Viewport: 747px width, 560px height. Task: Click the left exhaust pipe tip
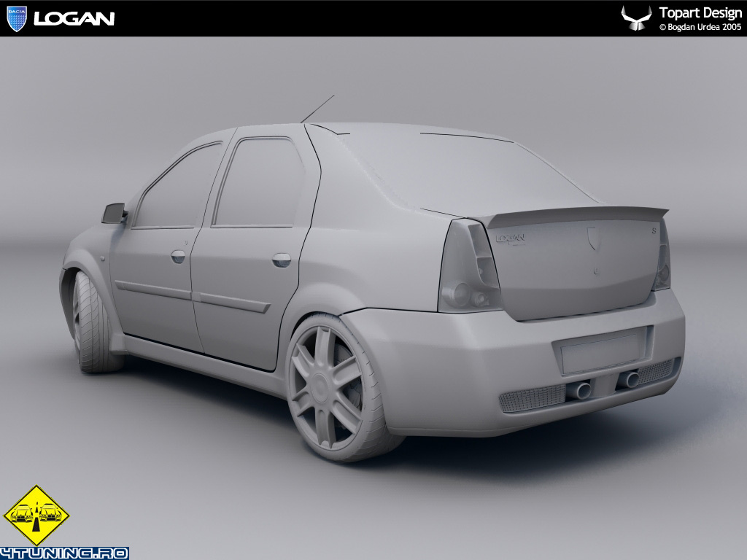[581, 390]
